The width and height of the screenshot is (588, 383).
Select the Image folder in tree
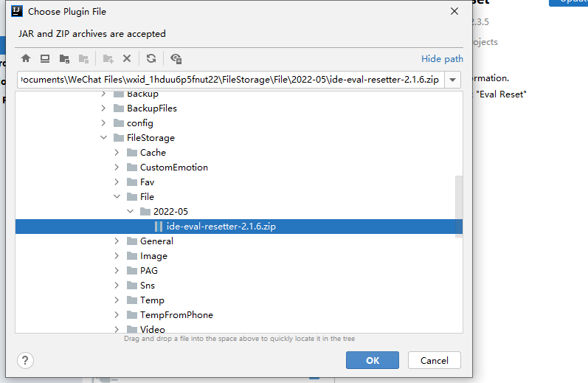153,256
